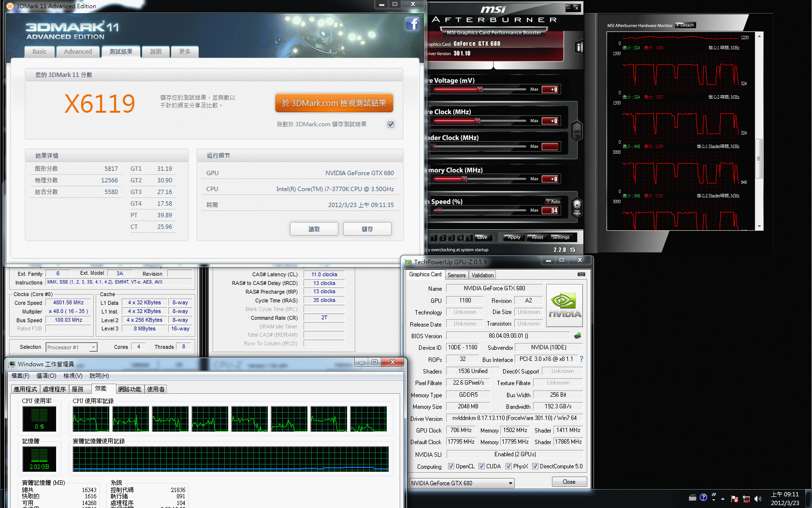812x508 pixels.
Task: Select Afterburner profile slot 3
Action: pos(451,238)
